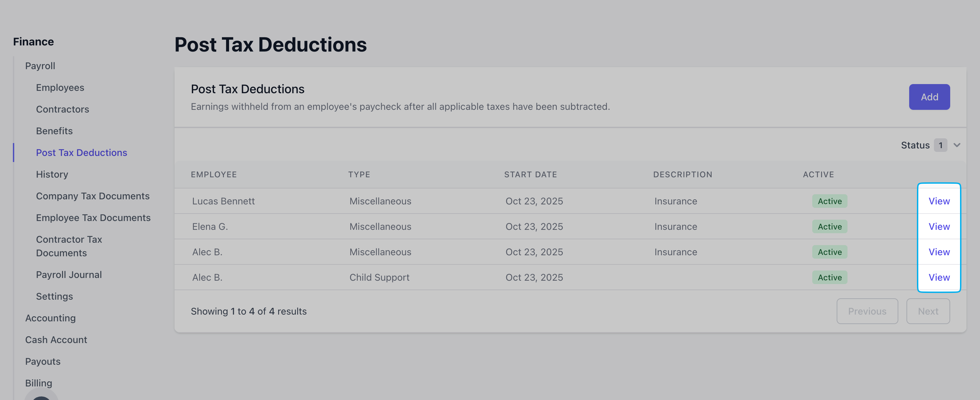Click the Previous pagination button

[866, 311]
